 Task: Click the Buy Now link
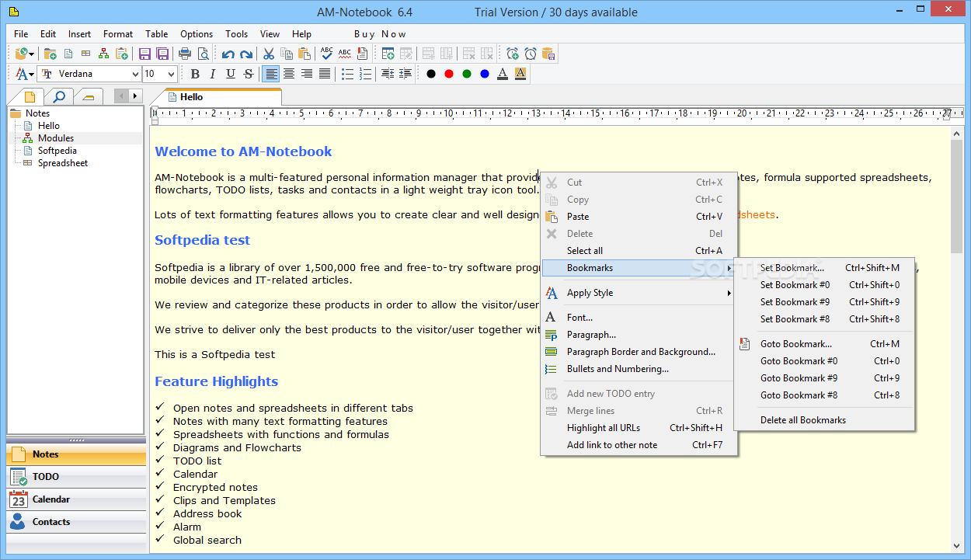point(380,34)
